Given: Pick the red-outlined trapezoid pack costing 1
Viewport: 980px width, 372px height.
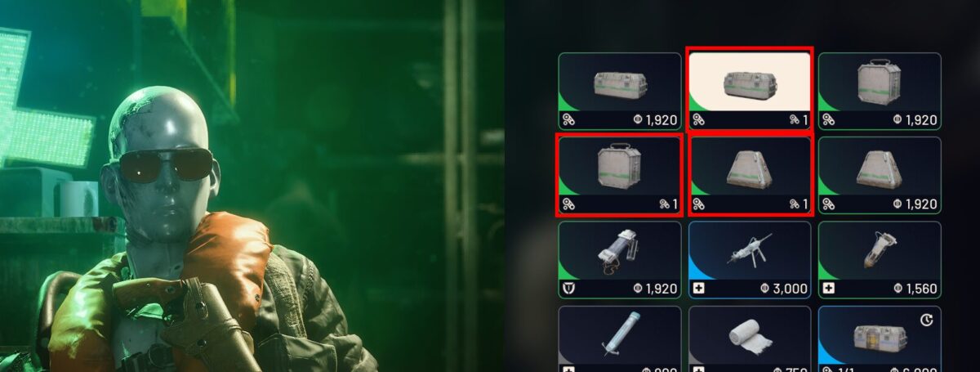Looking at the screenshot, I should click(x=750, y=174).
